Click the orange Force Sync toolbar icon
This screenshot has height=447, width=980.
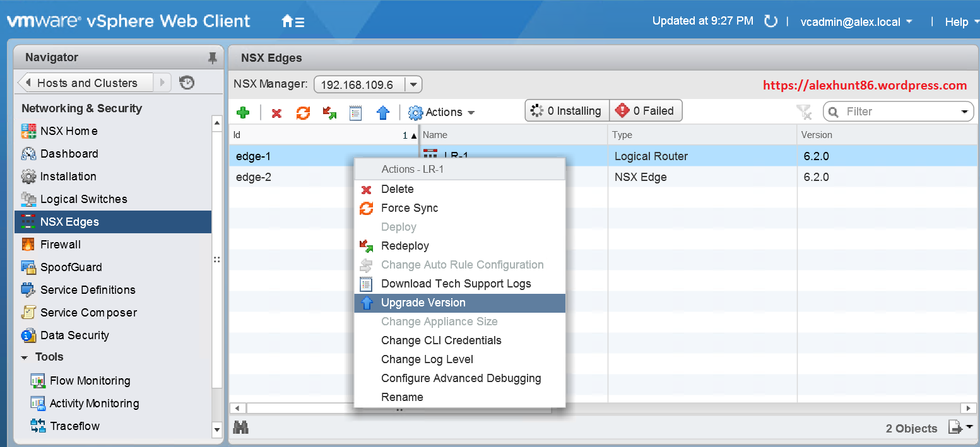tap(304, 113)
